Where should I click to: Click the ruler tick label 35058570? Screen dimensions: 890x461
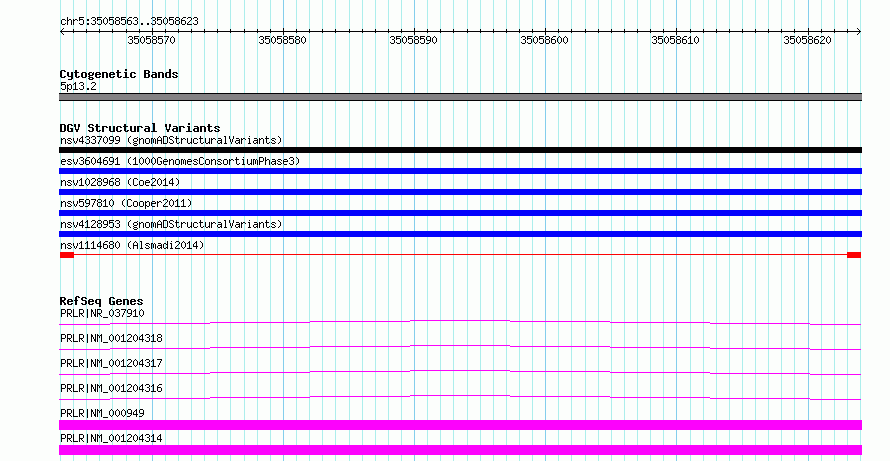click(151, 40)
